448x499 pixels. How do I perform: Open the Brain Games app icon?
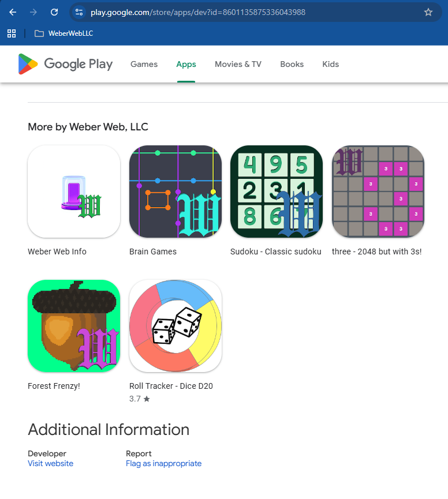(x=176, y=192)
